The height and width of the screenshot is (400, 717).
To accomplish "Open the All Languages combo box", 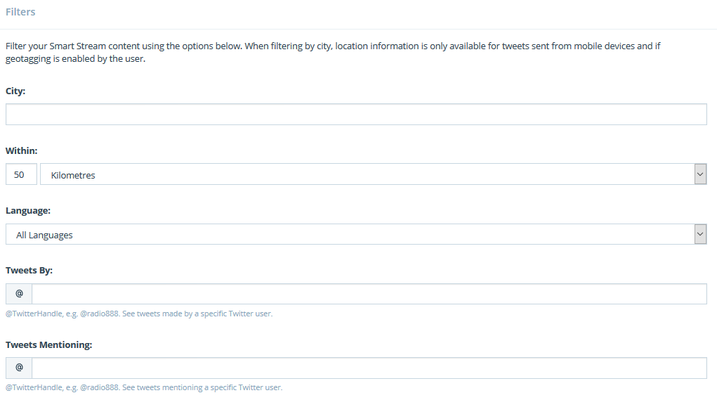I will pos(356,234).
